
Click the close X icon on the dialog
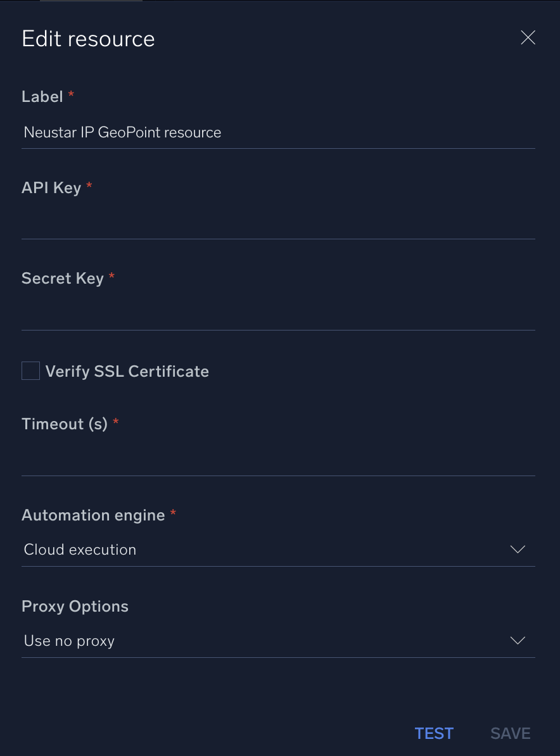click(528, 37)
